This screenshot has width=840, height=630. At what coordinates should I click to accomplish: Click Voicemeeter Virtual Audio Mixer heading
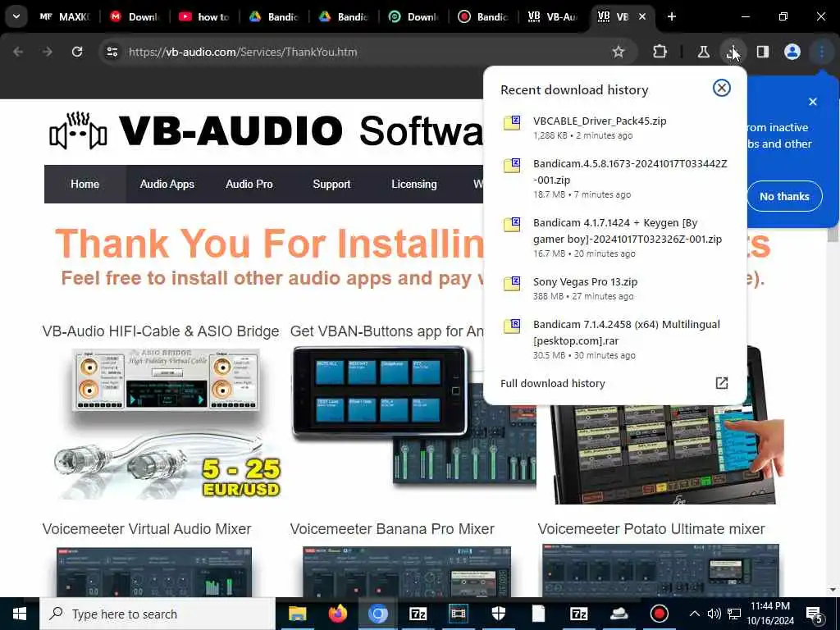[x=147, y=529]
